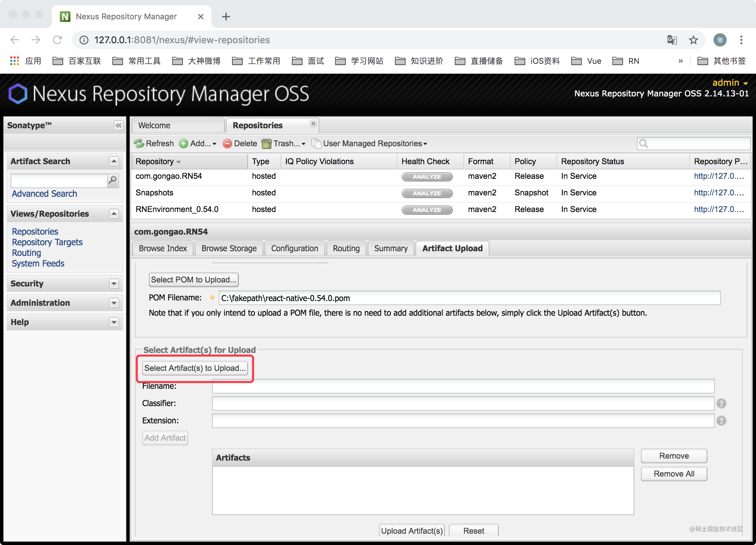Click into the Classifier input field
Viewport: 756px width, 545px height.
tap(463, 403)
